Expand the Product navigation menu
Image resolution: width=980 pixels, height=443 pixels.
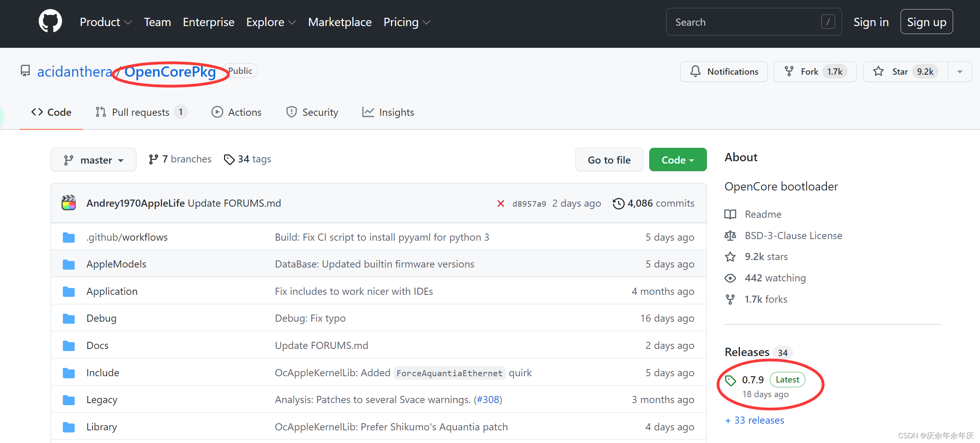(x=105, y=22)
